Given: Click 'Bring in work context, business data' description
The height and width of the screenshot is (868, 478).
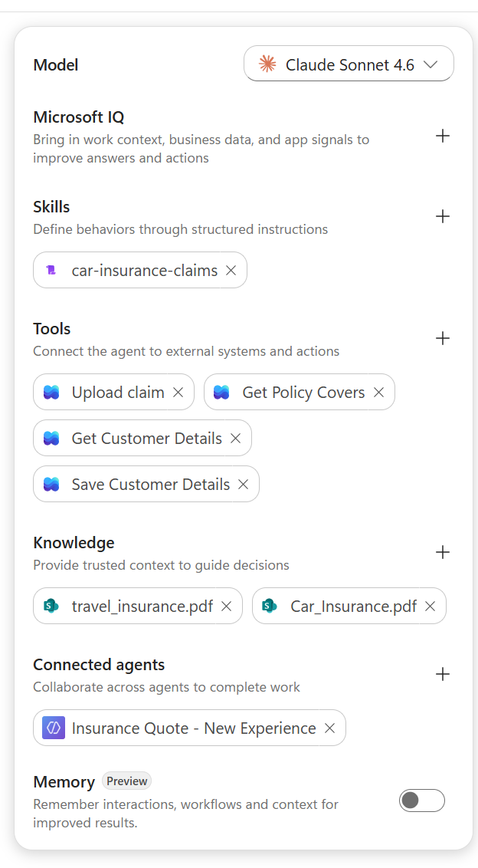Looking at the screenshot, I should 201,148.
